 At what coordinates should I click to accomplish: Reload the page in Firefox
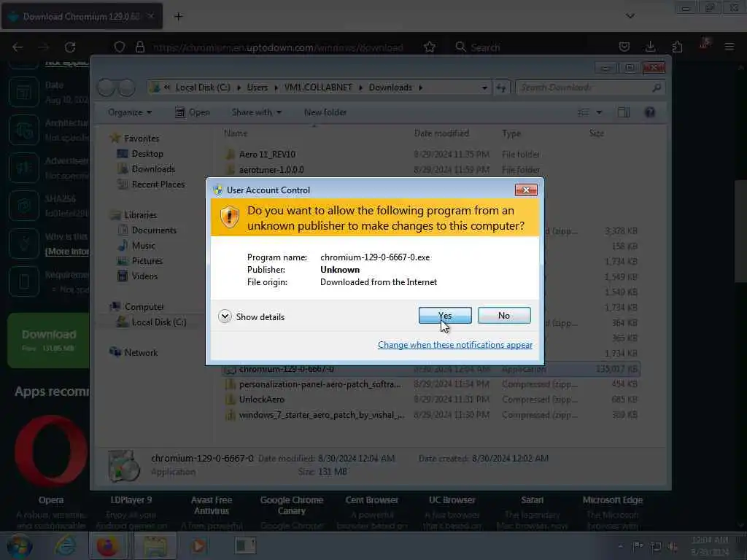(x=70, y=47)
